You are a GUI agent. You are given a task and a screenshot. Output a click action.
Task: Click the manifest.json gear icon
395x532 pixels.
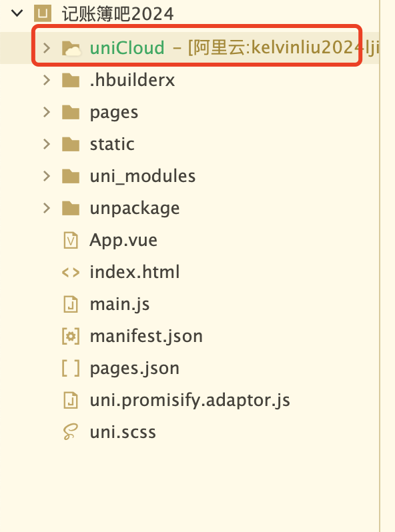(x=71, y=337)
